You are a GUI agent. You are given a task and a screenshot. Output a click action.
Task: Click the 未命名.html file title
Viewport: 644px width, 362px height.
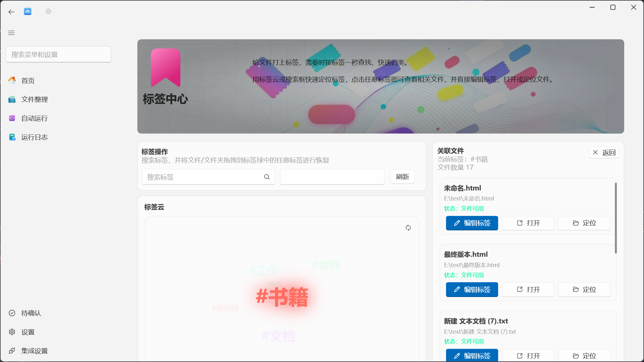click(462, 188)
